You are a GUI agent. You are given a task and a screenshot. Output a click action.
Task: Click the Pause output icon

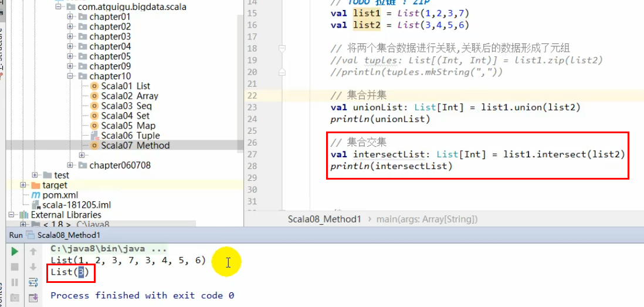coord(15,282)
